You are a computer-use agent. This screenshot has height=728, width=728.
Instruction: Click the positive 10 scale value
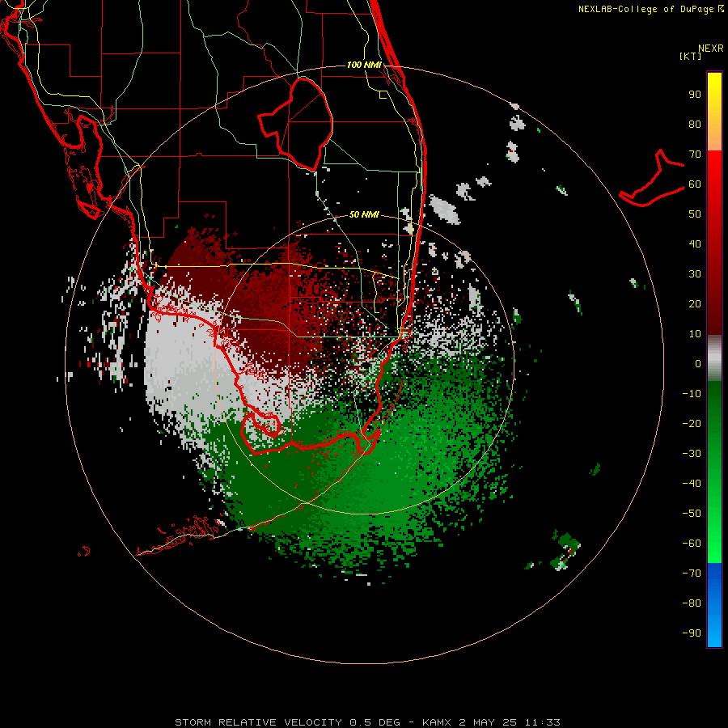695,334
